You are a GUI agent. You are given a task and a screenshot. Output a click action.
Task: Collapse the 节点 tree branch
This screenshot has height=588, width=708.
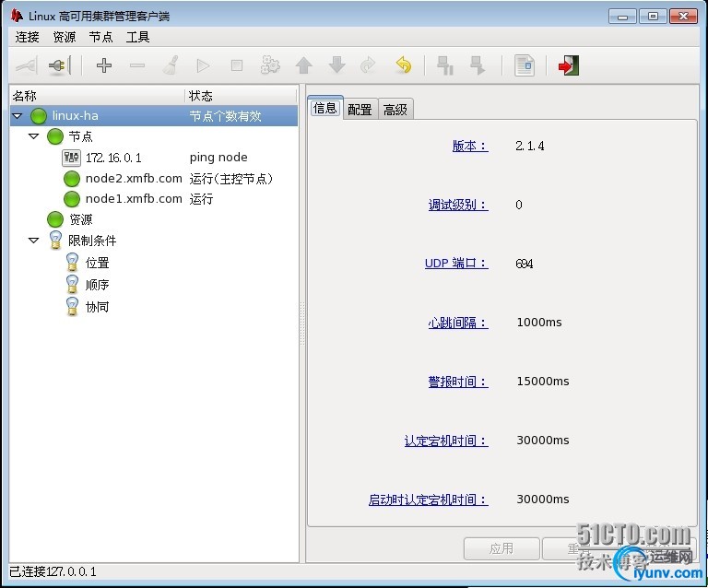(34, 136)
